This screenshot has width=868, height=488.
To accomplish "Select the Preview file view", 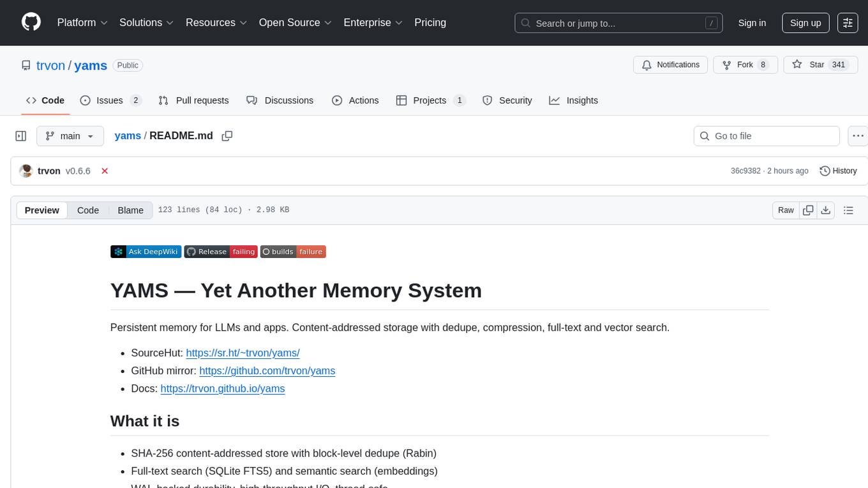I will tap(42, 210).
